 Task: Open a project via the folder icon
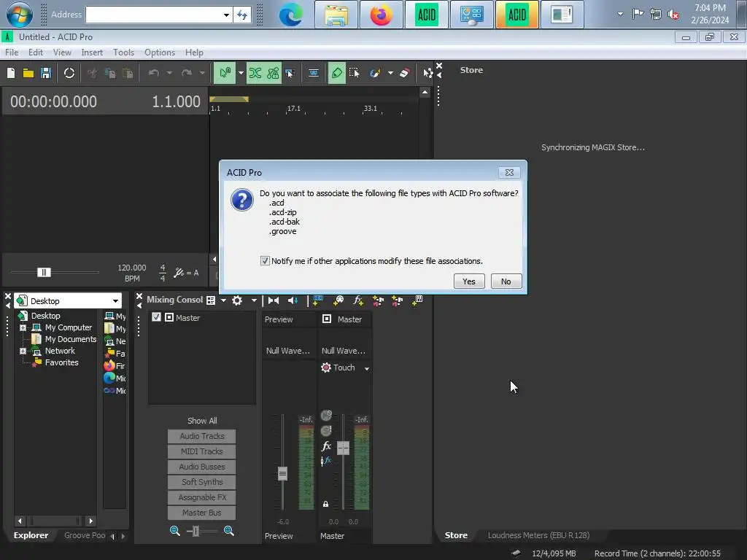28,73
